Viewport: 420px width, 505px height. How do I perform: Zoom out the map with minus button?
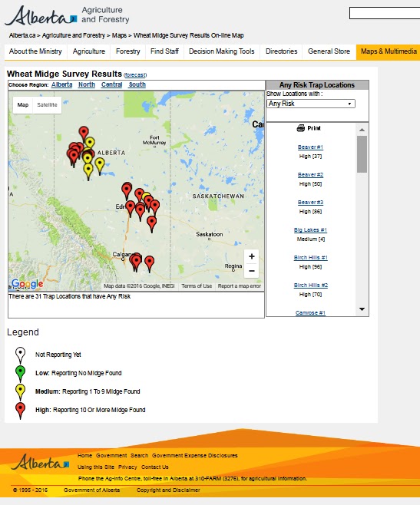click(252, 271)
